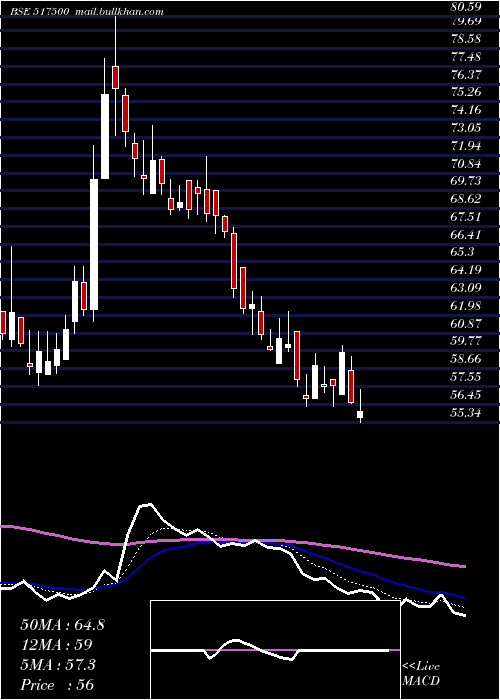Click the 63.09 price axis label
Image resolution: width=500 pixels, height=700 pixels.
click(x=465, y=288)
